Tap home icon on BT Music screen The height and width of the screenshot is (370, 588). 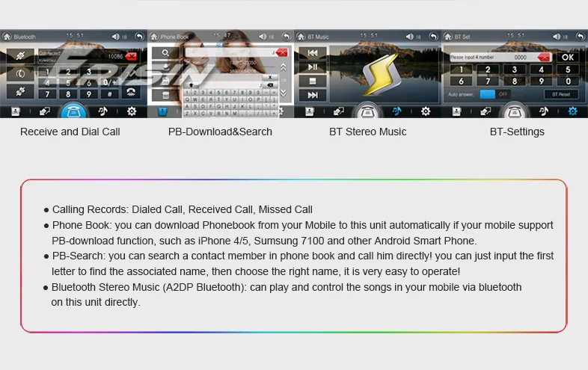(301, 37)
